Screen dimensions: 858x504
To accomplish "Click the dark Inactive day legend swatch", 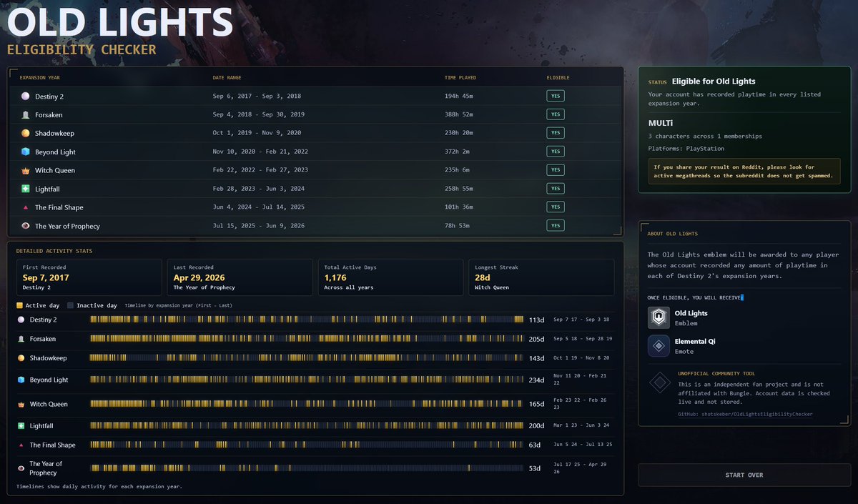I will [x=70, y=305].
